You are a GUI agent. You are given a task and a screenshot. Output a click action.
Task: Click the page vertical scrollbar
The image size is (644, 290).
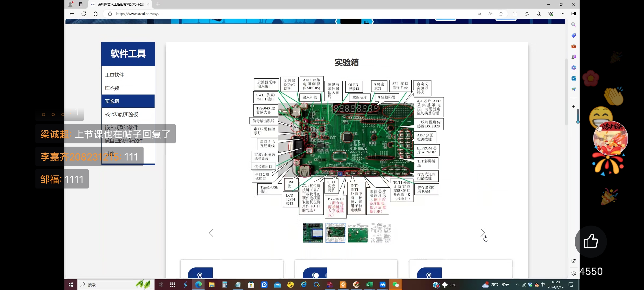566,91
